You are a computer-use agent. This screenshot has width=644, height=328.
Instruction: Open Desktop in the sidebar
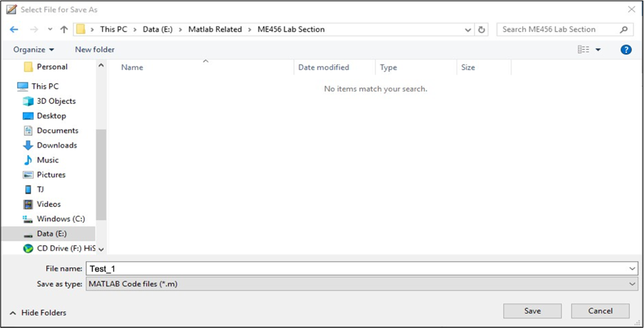[x=44, y=116]
